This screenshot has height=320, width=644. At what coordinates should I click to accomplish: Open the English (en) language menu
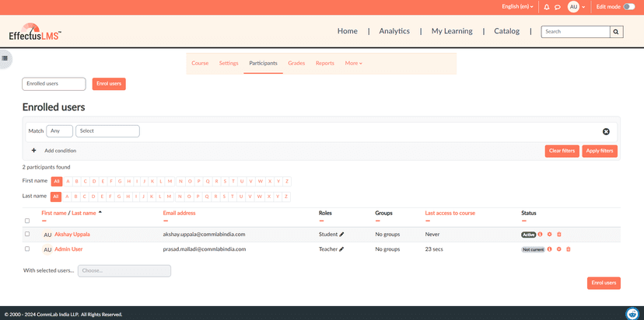tap(517, 7)
